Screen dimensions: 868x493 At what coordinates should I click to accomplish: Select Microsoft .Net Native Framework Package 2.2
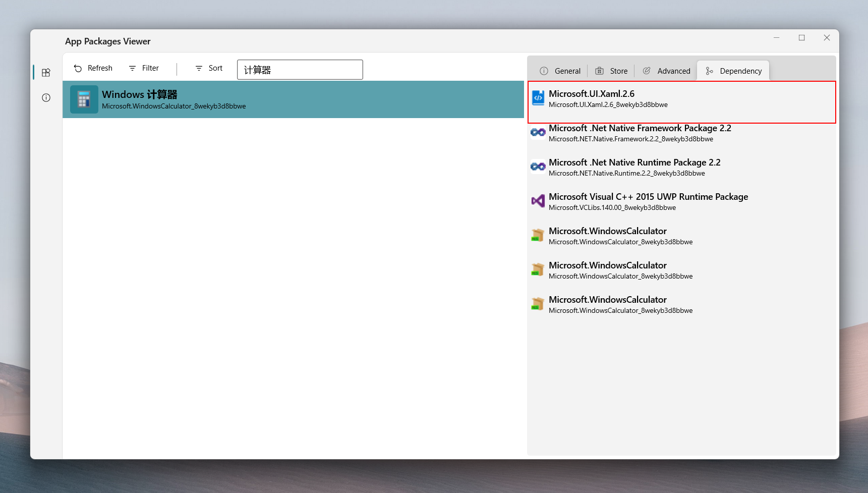pyautogui.click(x=640, y=128)
